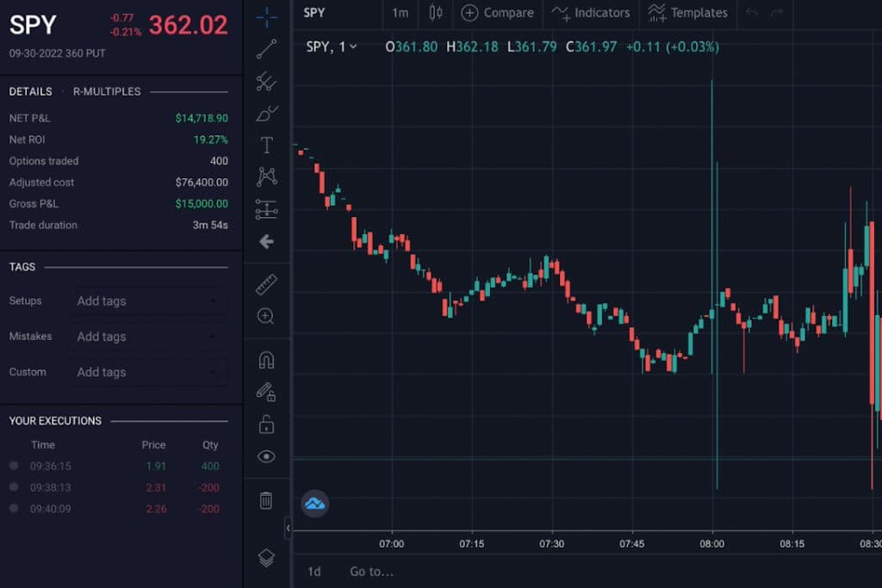Open the Indicators dialog
The image size is (882, 588).
pyautogui.click(x=591, y=14)
